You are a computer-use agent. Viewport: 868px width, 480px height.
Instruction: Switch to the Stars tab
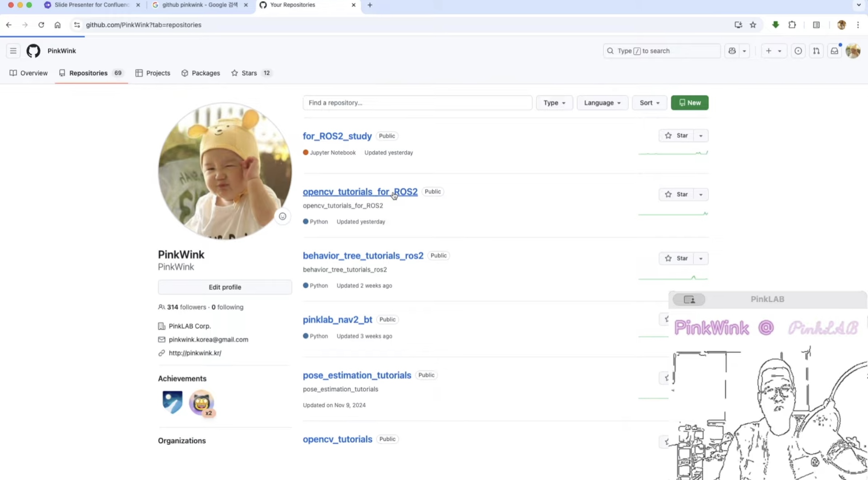point(249,73)
